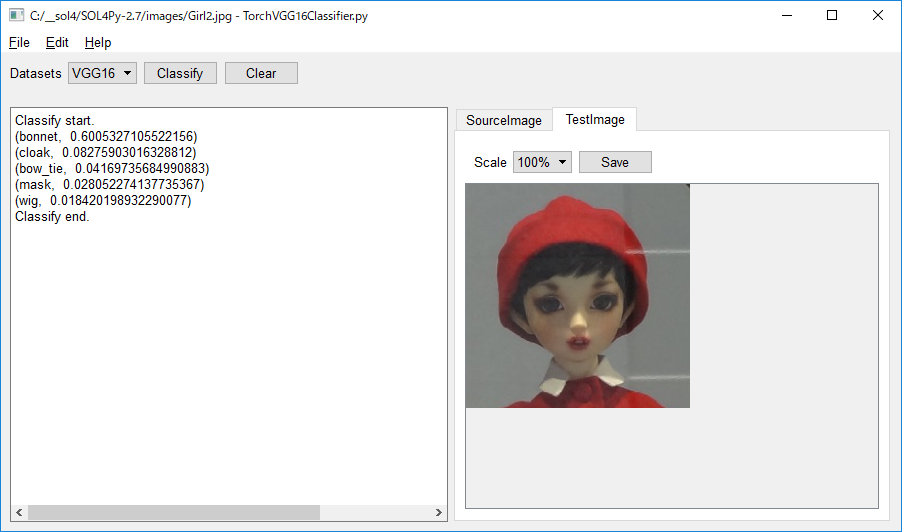Screen dimensions: 902x532
Task: Click the application icon in title bar
Action: click(x=16, y=15)
